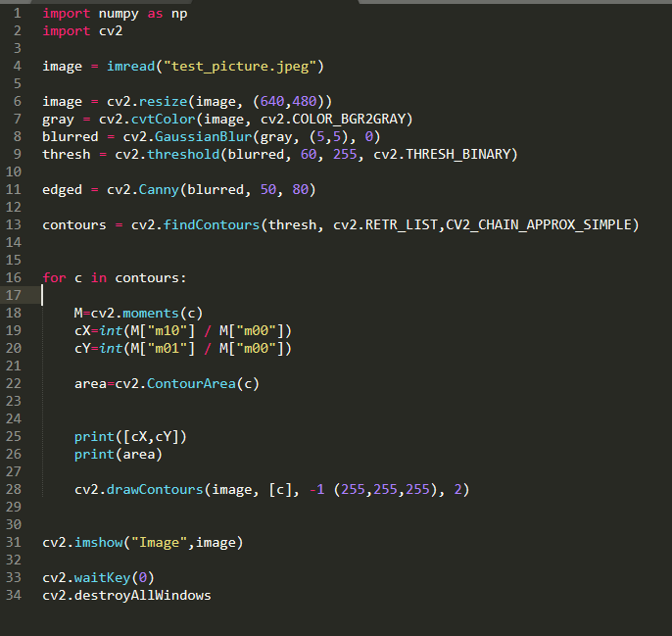The width and height of the screenshot is (672, 636).
Task: Click "contours" at the start of line 13
Action: coord(74,225)
